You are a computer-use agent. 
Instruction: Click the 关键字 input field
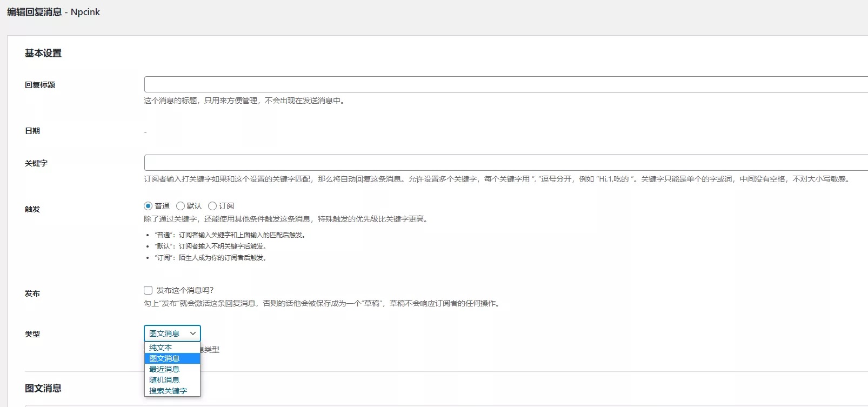tap(506, 163)
